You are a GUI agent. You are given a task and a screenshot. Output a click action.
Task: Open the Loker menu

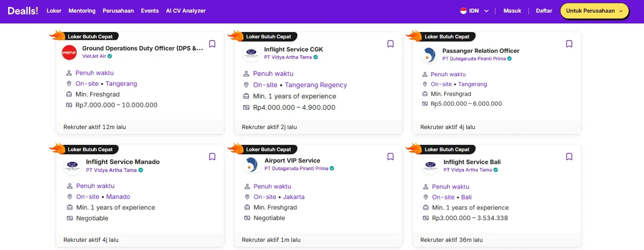click(x=54, y=11)
